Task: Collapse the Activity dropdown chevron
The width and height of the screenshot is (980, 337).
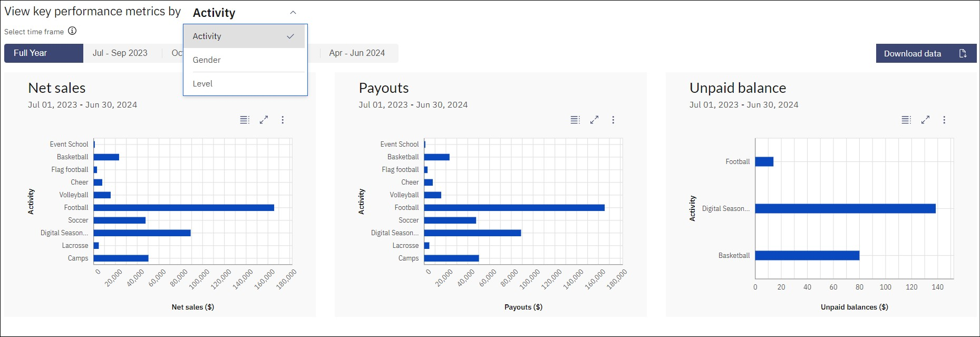Action: tap(293, 13)
